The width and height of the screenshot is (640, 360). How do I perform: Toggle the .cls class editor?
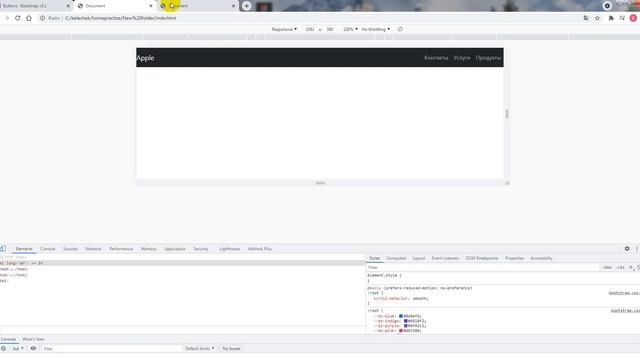coord(620,267)
